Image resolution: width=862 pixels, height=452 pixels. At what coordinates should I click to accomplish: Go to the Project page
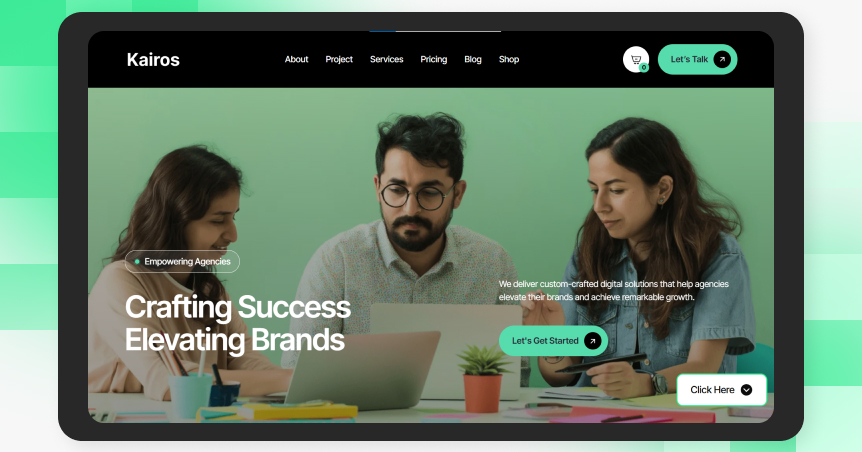click(x=339, y=59)
